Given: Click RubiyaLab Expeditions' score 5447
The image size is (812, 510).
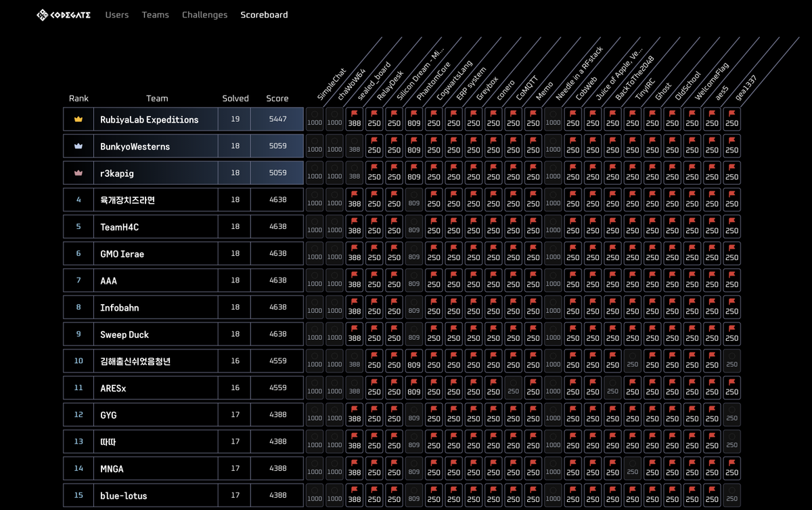Looking at the screenshot, I should pyautogui.click(x=277, y=119).
